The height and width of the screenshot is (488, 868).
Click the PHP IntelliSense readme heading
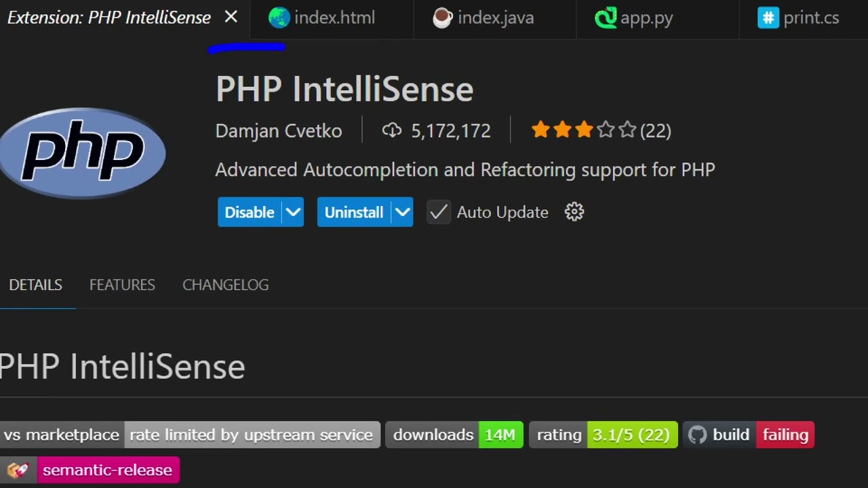coord(122,367)
